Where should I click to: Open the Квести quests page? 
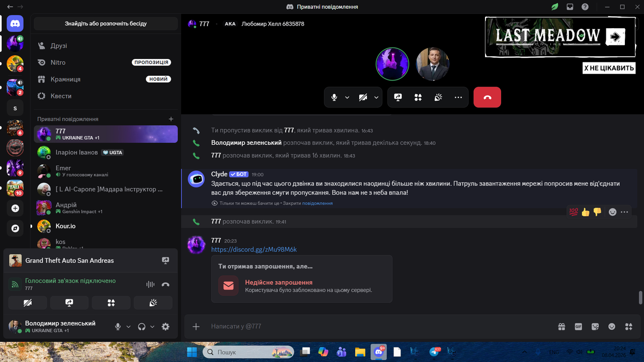105,96
